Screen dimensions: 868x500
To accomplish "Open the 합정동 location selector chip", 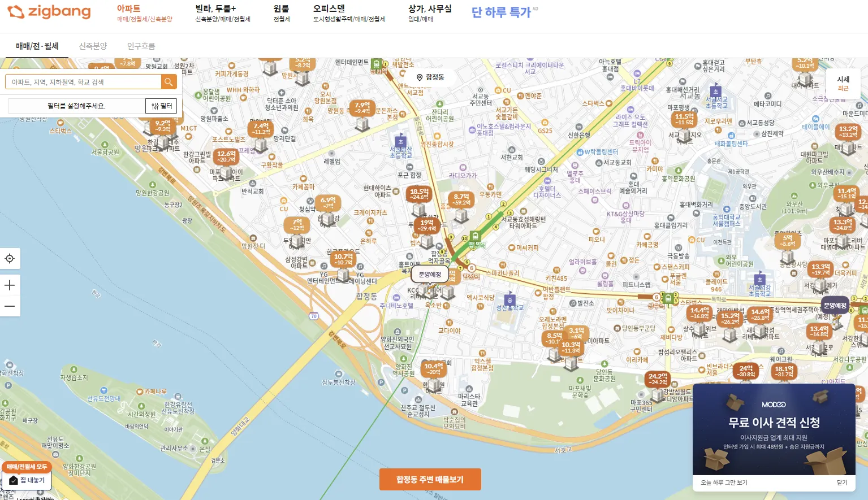I will pos(430,77).
